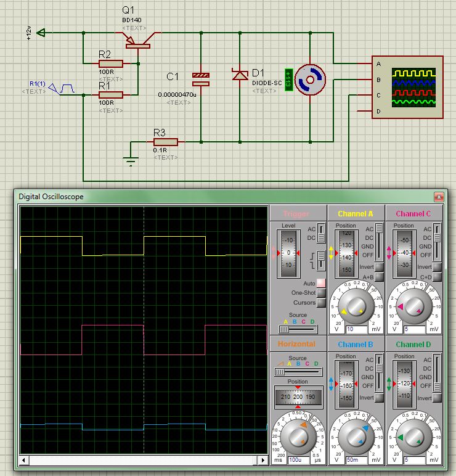Toggle C+D mode on Channel C
456x476 pixels.
[437, 277]
